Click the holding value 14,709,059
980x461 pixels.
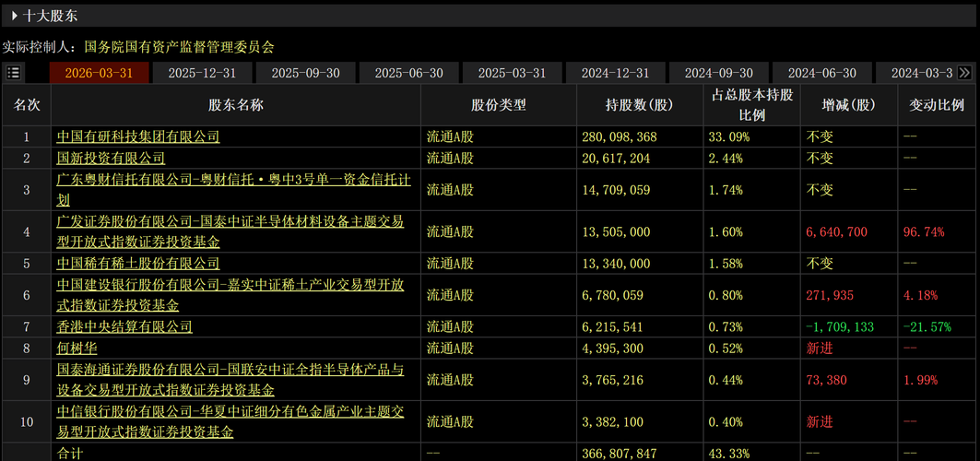[616, 190]
